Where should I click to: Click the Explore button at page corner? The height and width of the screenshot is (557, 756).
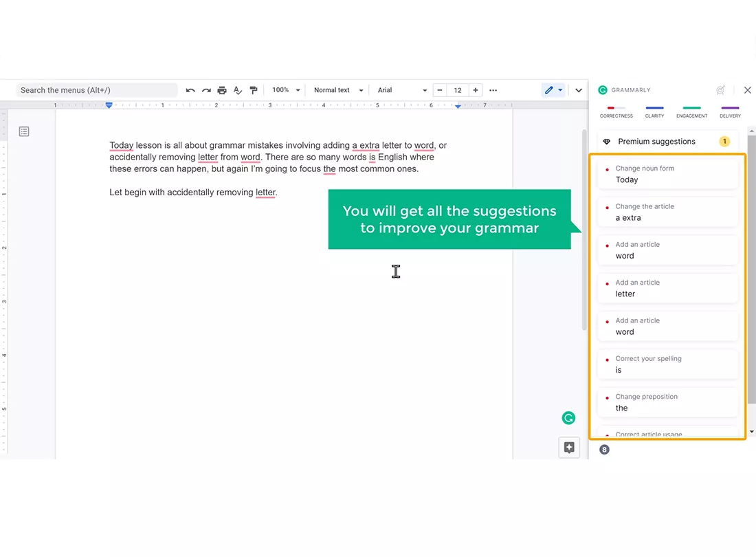569,448
